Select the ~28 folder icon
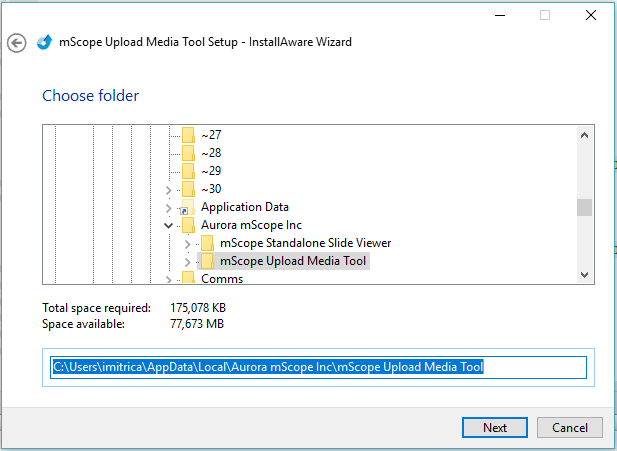This screenshot has height=451, width=617. [188, 153]
